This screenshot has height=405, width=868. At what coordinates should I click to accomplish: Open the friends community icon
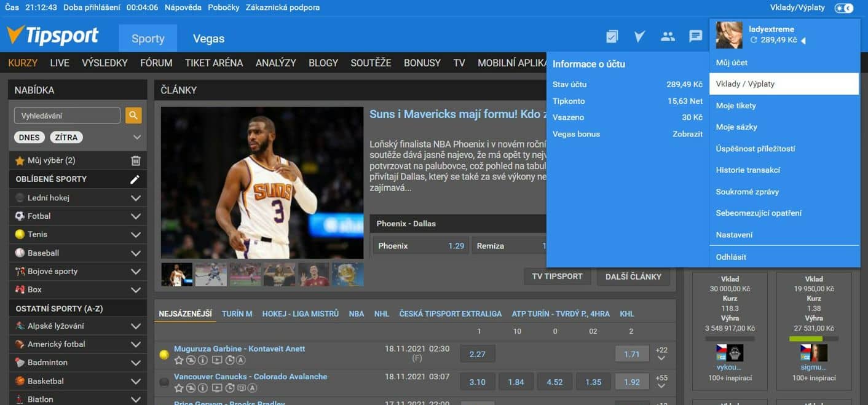[x=668, y=36]
